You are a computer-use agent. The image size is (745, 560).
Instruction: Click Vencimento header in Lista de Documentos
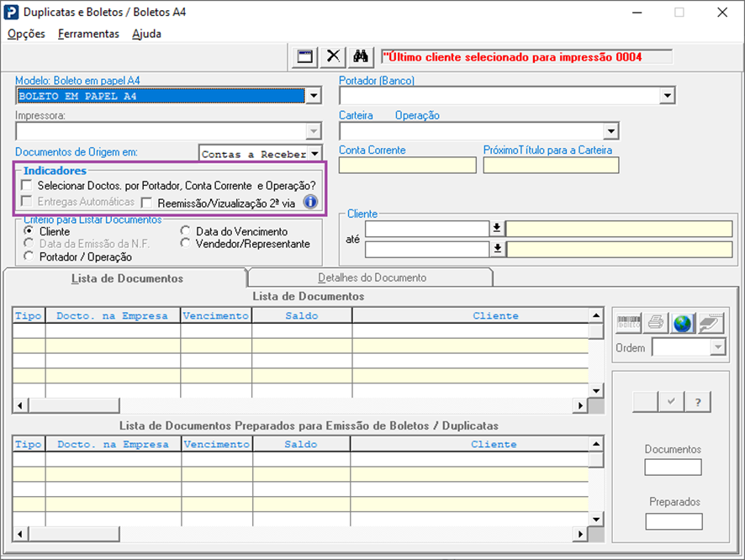[x=216, y=316]
